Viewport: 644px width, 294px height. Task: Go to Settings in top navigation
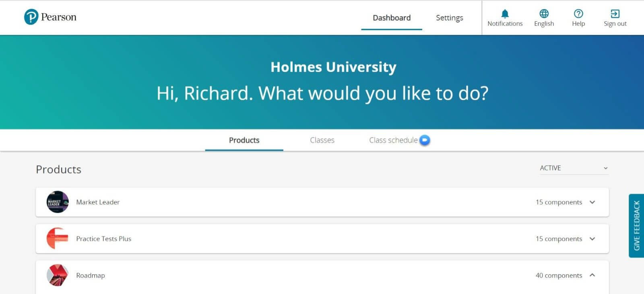pos(449,18)
